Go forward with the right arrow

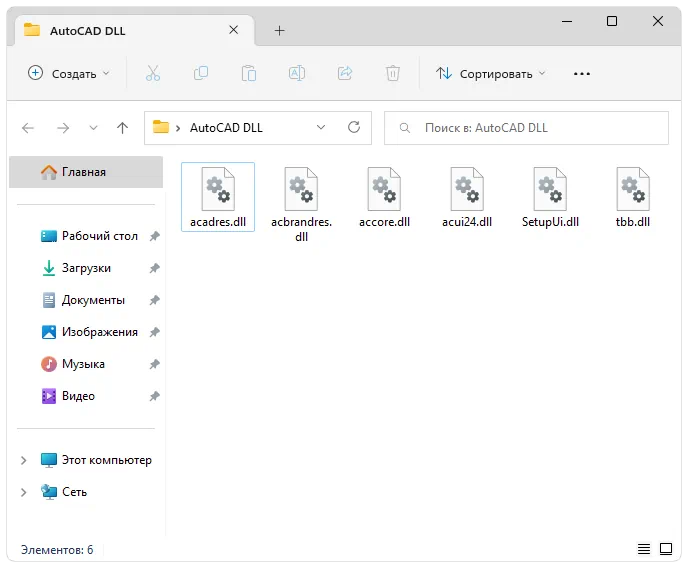point(63,128)
